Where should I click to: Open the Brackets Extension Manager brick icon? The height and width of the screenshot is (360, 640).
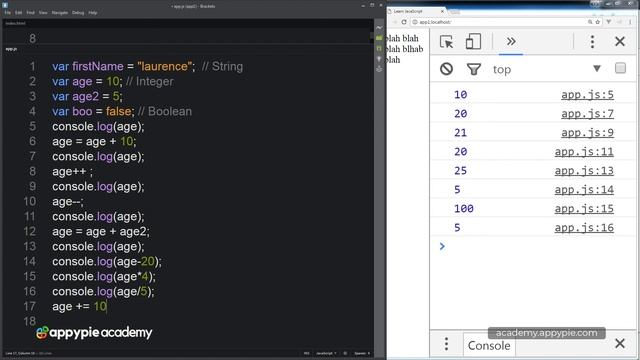(x=379, y=38)
